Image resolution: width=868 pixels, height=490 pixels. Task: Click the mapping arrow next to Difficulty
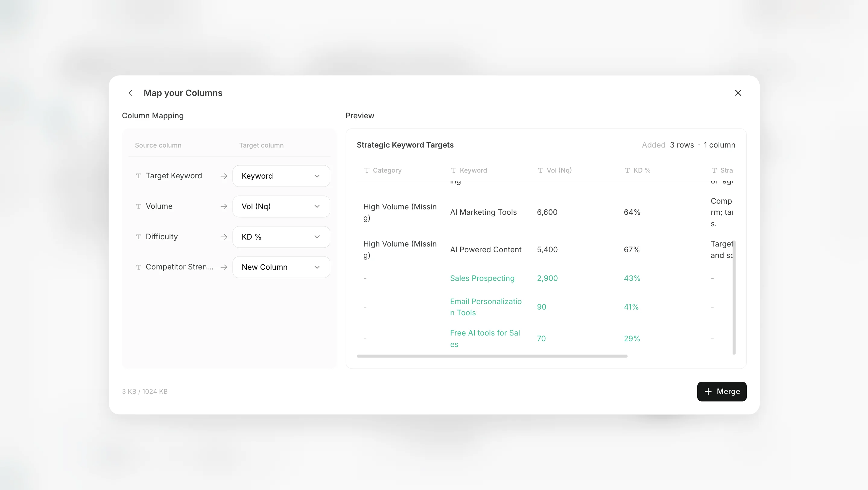pyautogui.click(x=224, y=237)
